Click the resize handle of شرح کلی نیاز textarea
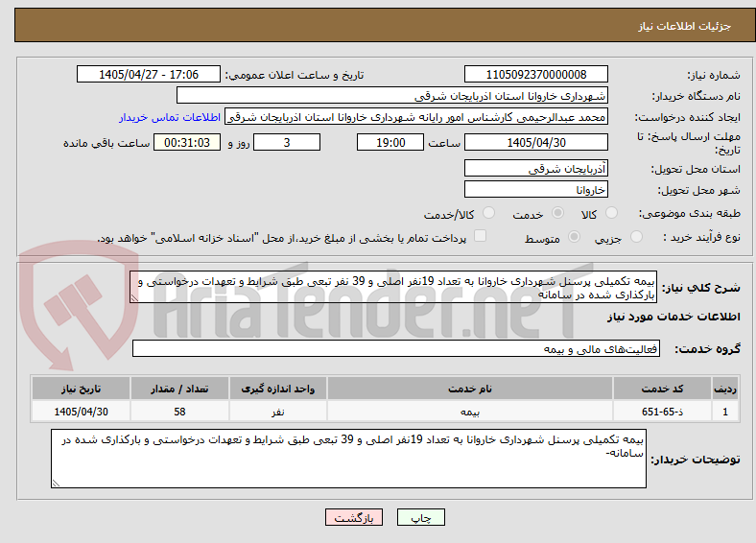Image resolution: width=756 pixels, height=543 pixels. 134,298
